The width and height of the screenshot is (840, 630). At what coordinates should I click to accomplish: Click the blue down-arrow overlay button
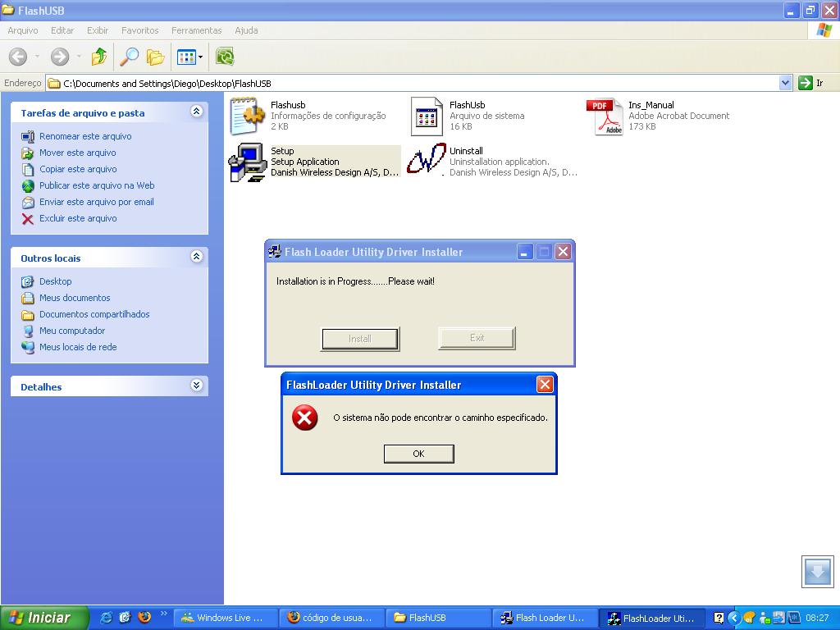pos(818,572)
